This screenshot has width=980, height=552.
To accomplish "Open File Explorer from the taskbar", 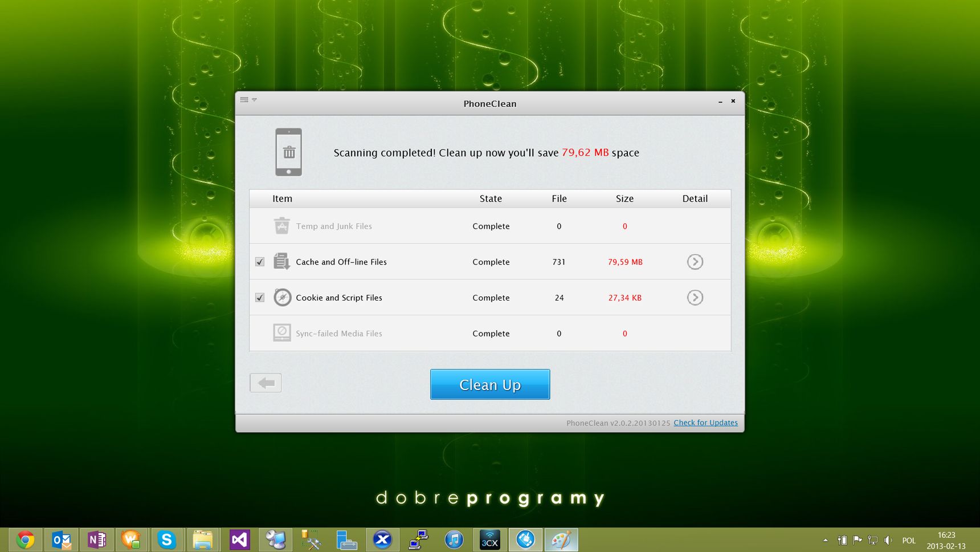I will 203,539.
